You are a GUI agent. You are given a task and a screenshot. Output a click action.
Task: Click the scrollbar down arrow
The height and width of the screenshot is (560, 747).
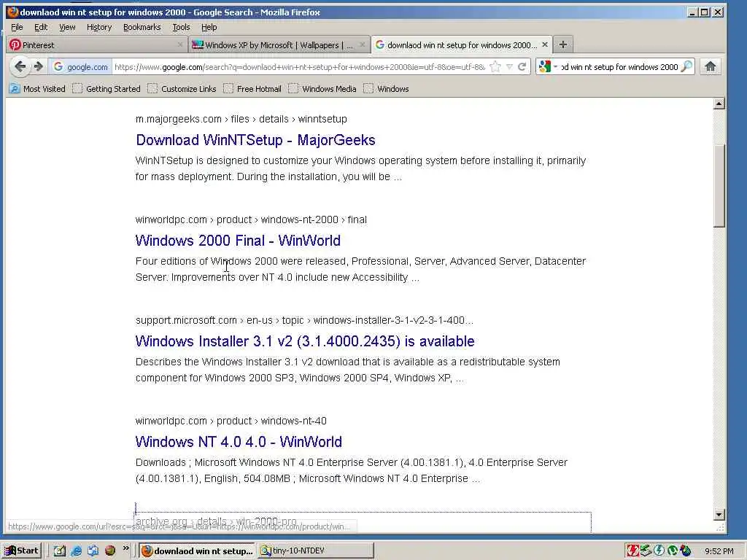point(719,514)
